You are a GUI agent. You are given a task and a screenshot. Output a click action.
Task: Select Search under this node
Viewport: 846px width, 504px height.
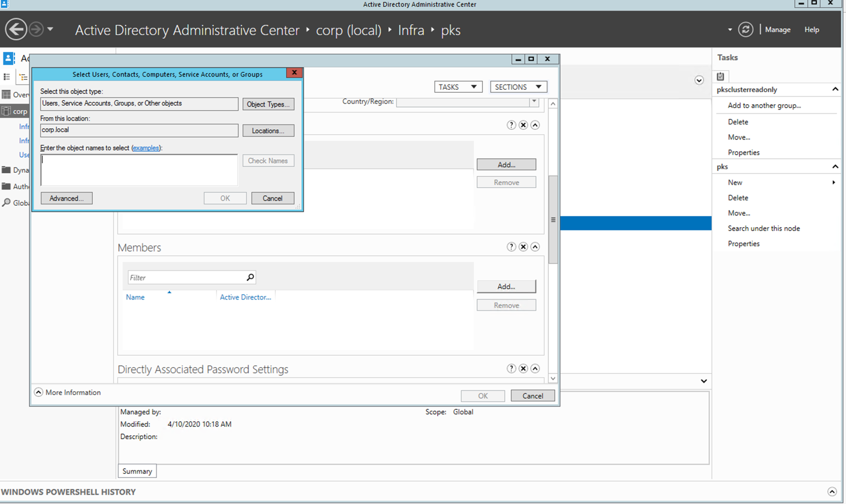(x=764, y=228)
